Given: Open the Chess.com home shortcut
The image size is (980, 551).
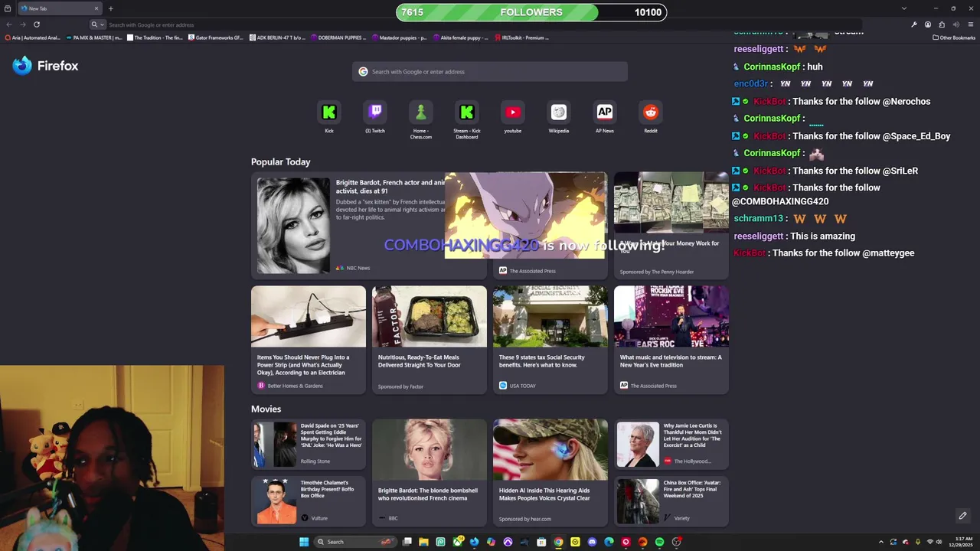Looking at the screenshot, I should tap(421, 112).
